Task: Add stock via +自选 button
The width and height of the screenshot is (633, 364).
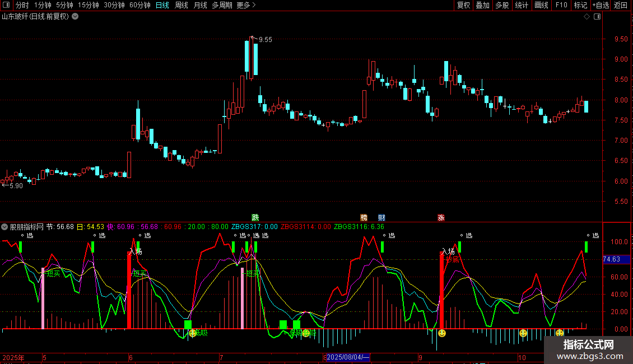Action: (x=600, y=6)
